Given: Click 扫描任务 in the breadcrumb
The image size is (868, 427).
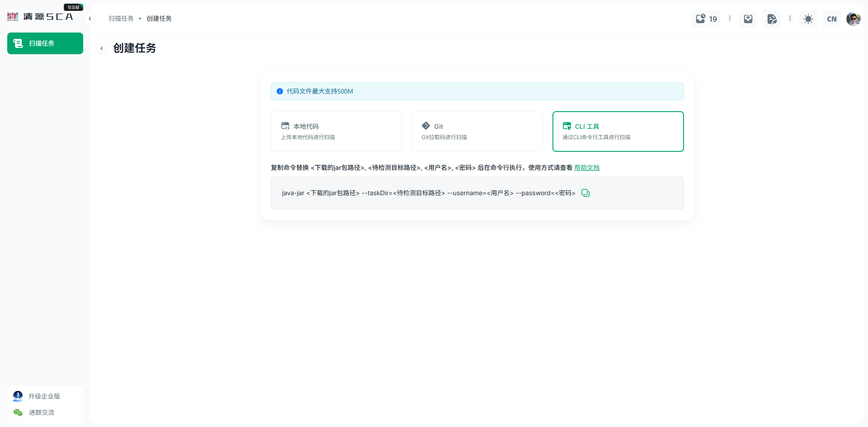Looking at the screenshot, I should tap(121, 18).
